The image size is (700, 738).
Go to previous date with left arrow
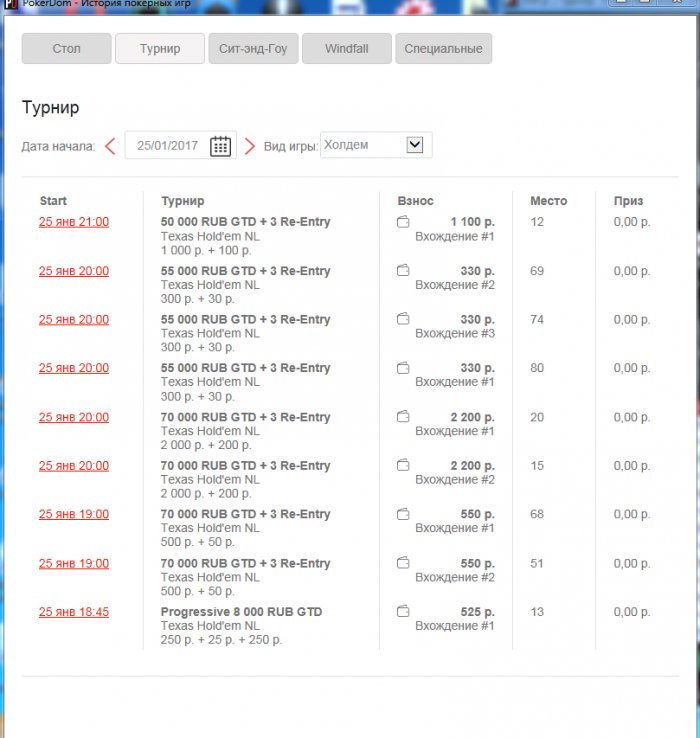pyautogui.click(x=110, y=146)
